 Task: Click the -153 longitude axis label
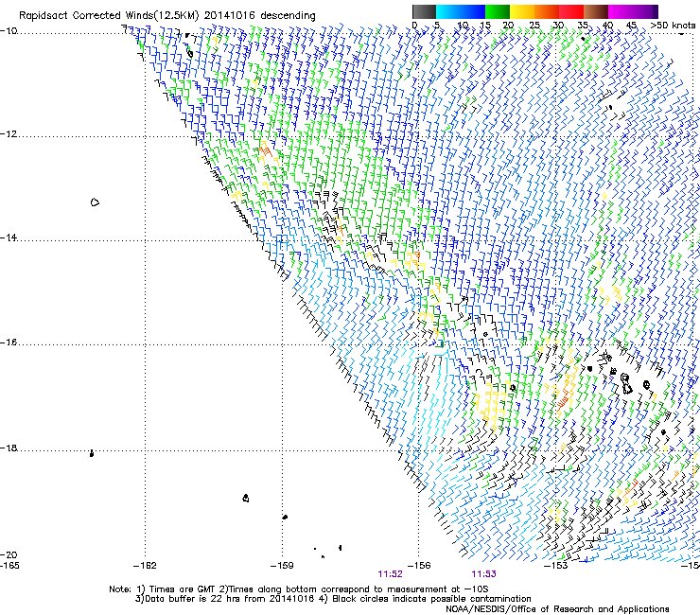[555, 566]
